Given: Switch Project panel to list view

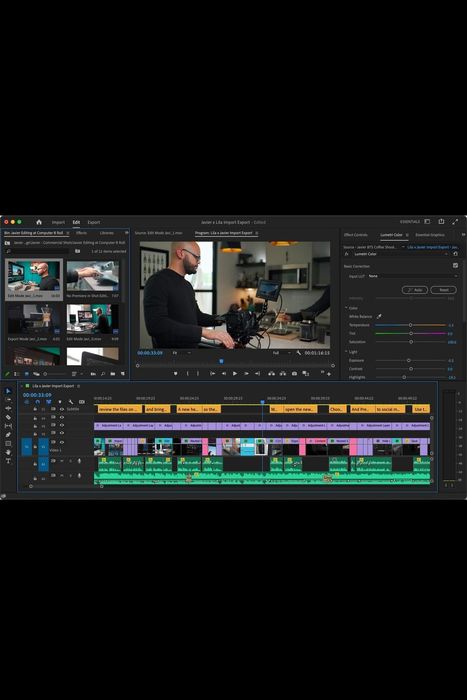Looking at the screenshot, I should (17, 374).
